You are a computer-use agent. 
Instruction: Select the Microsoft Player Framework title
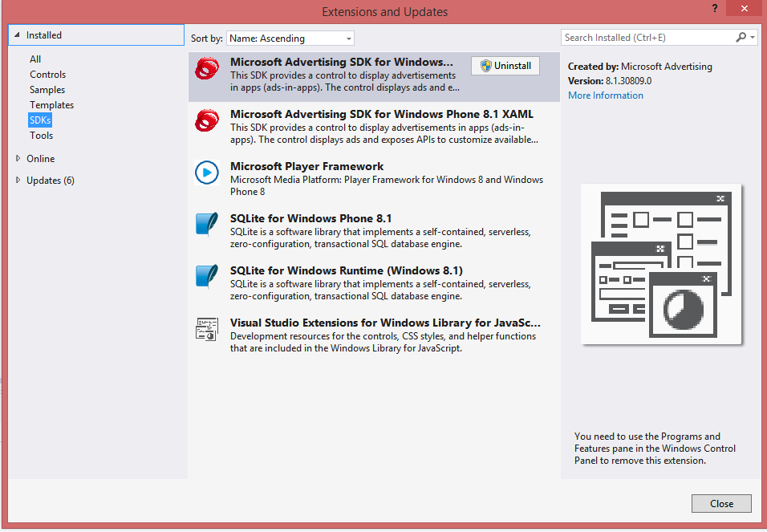(x=306, y=166)
